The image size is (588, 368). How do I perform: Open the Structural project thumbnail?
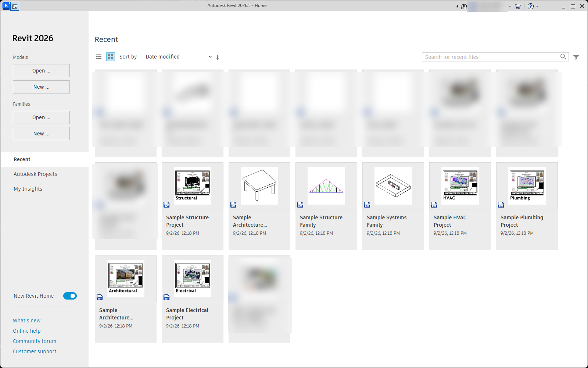coord(193,186)
